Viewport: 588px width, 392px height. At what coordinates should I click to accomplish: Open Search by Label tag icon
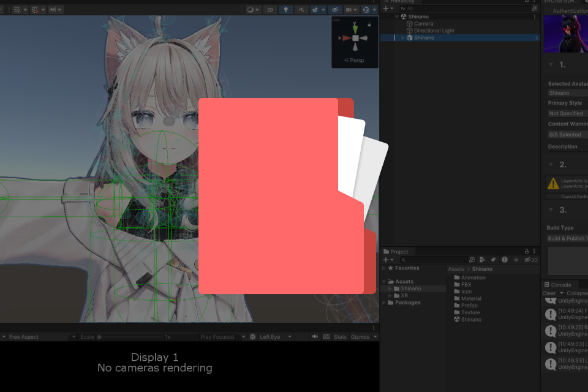[x=494, y=260]
